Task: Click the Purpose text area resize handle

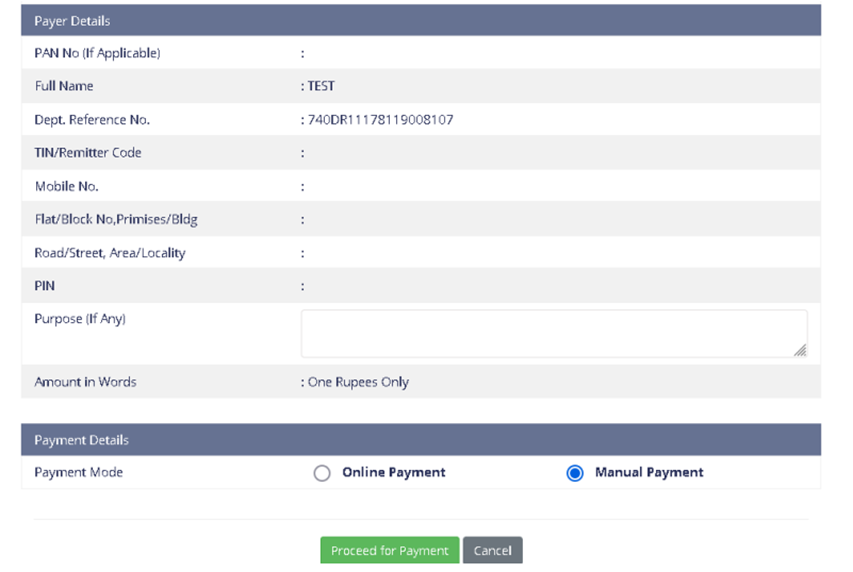Action: click(x=800, y=351)
